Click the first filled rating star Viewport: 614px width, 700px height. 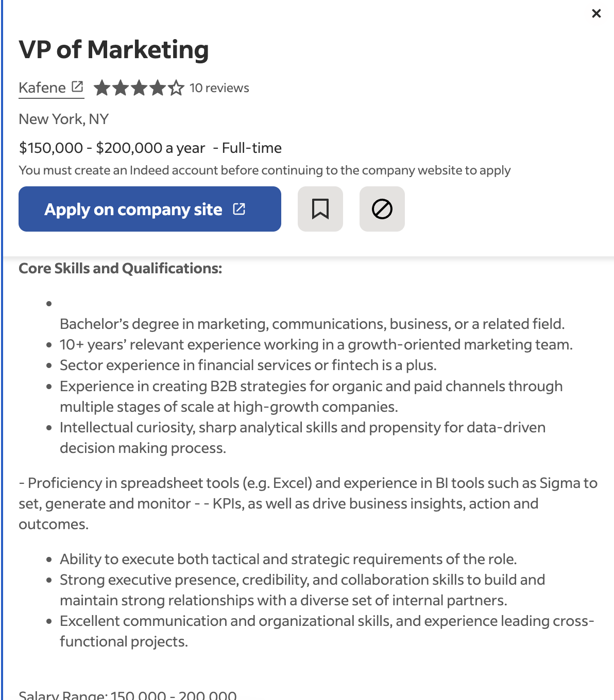point(102,88)
